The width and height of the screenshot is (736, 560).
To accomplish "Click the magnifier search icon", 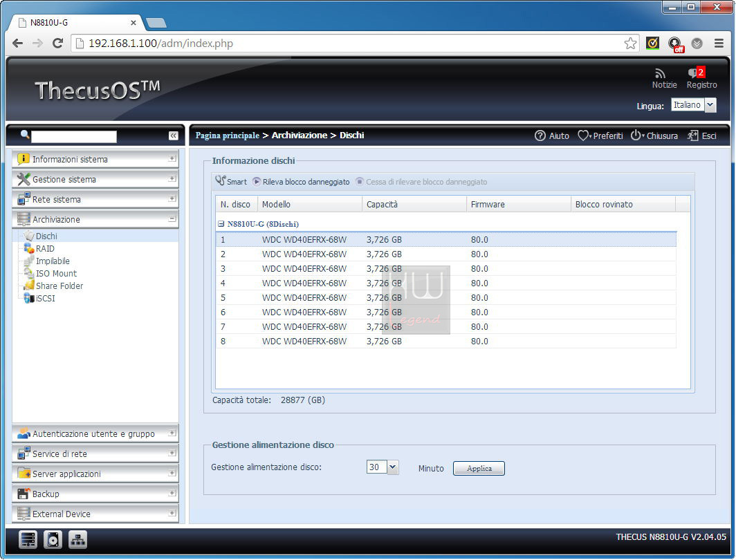I will [25, 135].
